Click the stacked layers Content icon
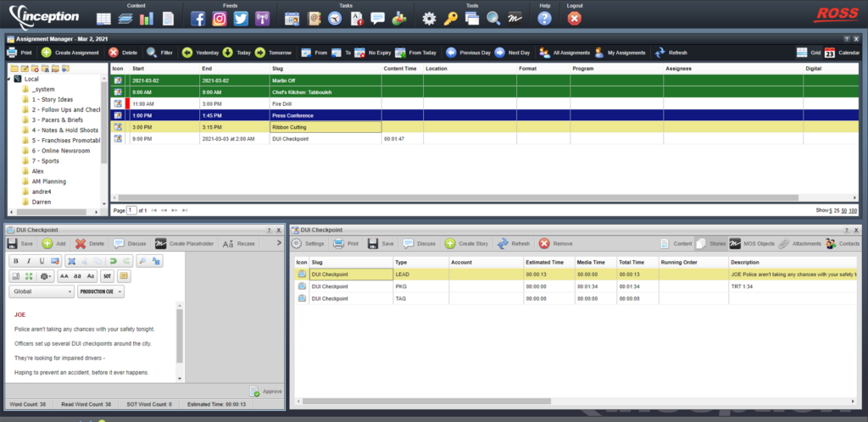The height and width of the screenshot is (422, 868). (125, 19)
